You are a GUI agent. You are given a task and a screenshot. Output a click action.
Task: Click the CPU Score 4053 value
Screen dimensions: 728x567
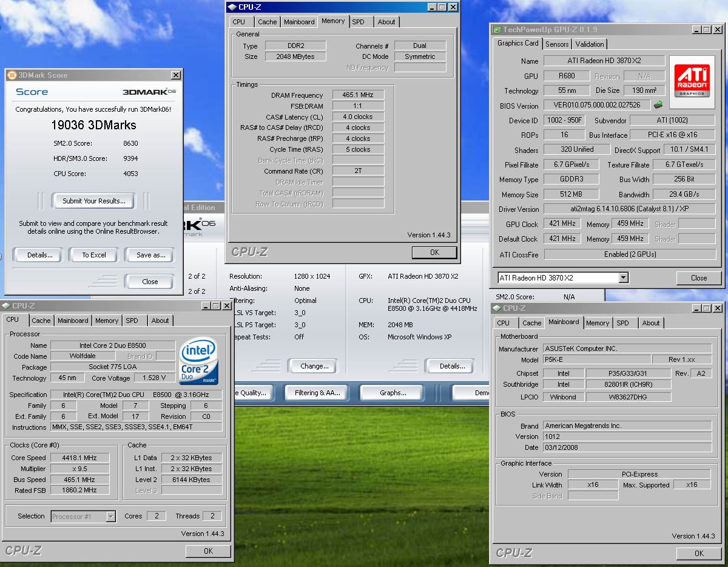click(x=130, y=174)
